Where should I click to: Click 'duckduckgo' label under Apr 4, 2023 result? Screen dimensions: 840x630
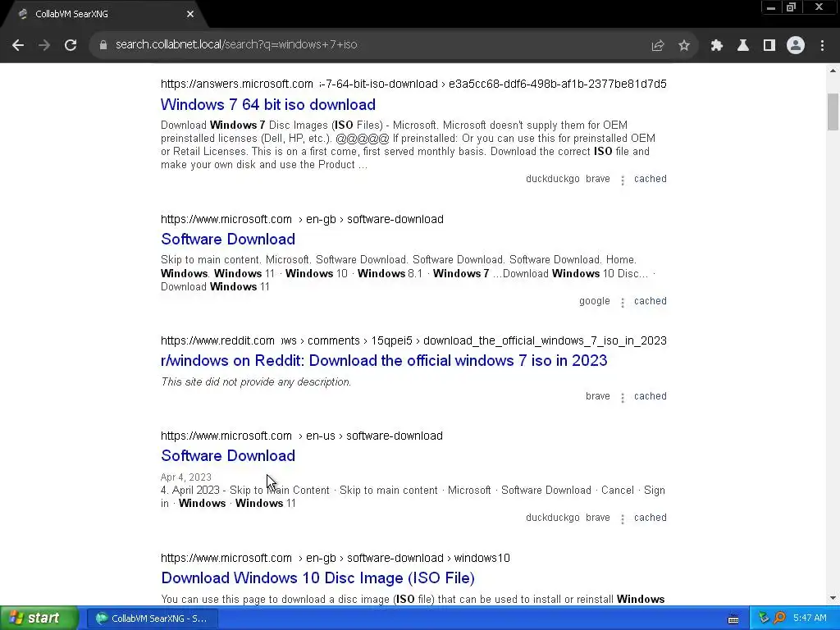(x=552, y=518)
